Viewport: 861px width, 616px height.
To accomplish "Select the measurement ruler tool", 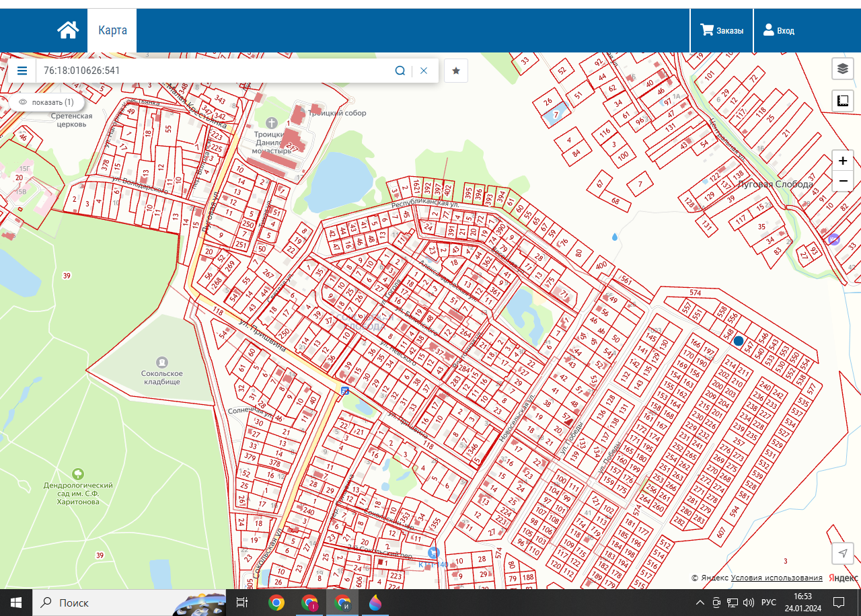I will pos(842,101).
